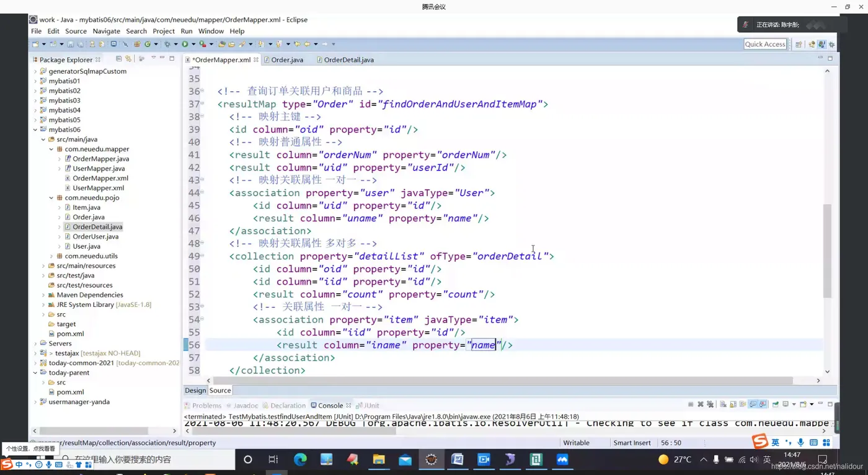Switch to the Problems view tab
This screenshot has height=475, width=868.
click(x=202, y=406)
